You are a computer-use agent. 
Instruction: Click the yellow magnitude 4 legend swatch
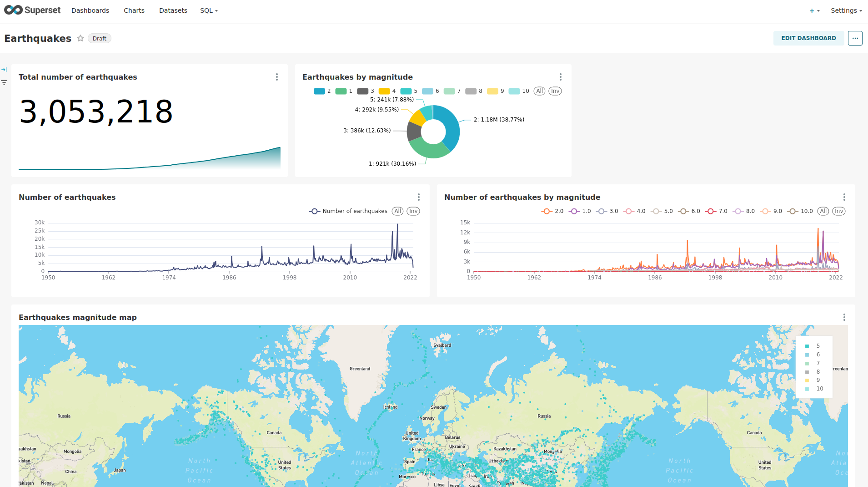384,91
